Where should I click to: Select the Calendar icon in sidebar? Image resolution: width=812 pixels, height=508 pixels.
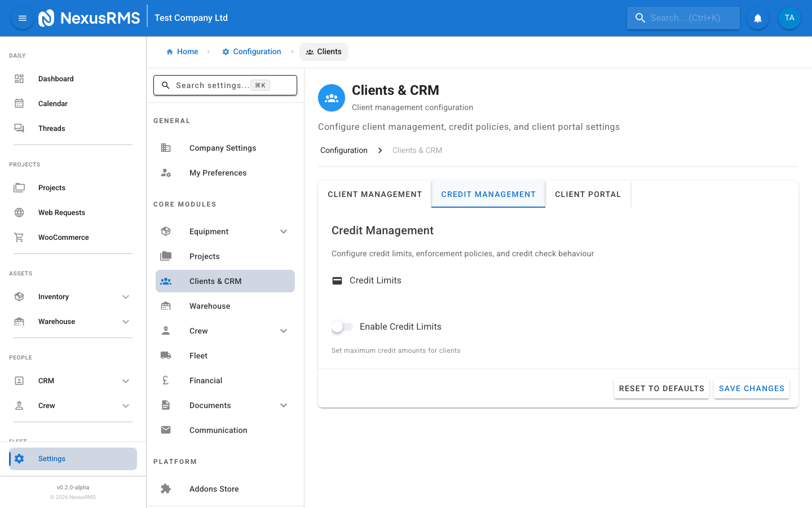19,103
